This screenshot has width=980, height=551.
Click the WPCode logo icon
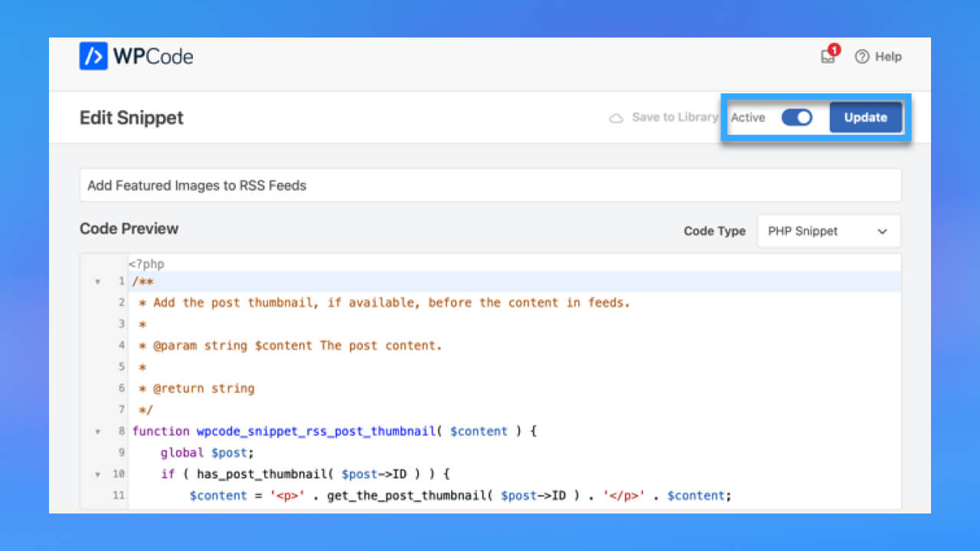(x=93, y=56)
